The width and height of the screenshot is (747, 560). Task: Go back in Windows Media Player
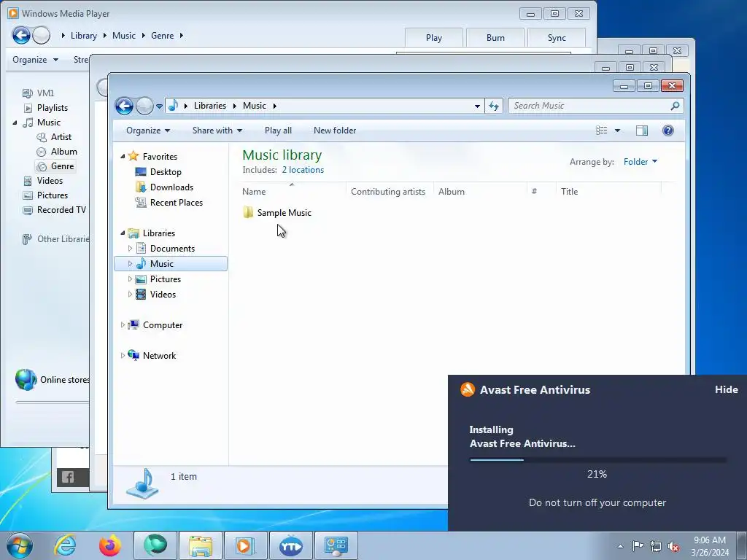[x=21, y=35]
